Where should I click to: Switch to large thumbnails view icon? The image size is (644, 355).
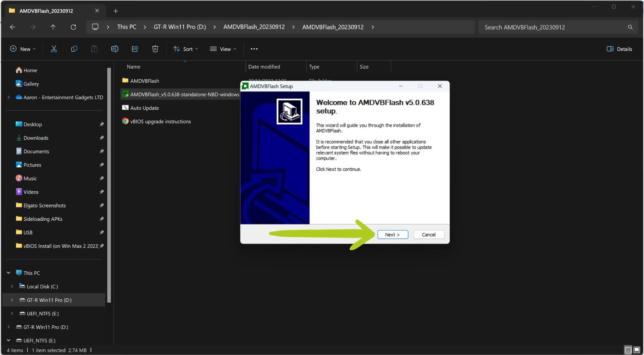pyautogui.click(x=637, y=350)
